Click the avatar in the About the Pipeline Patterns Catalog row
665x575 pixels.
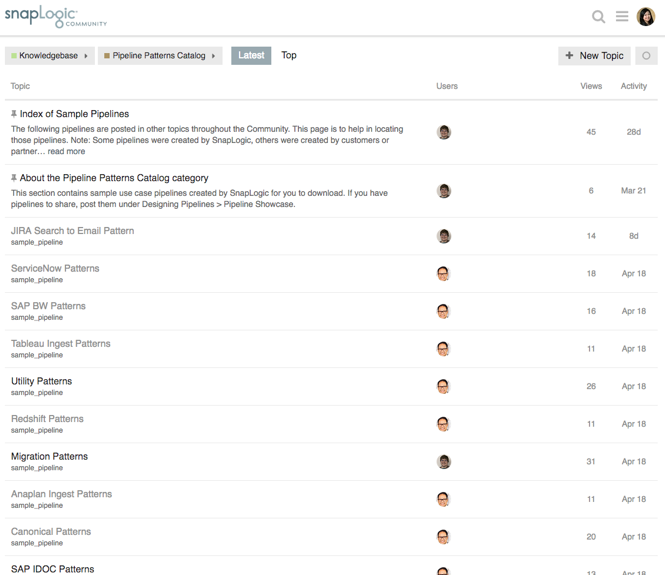[x=444, y=191]
